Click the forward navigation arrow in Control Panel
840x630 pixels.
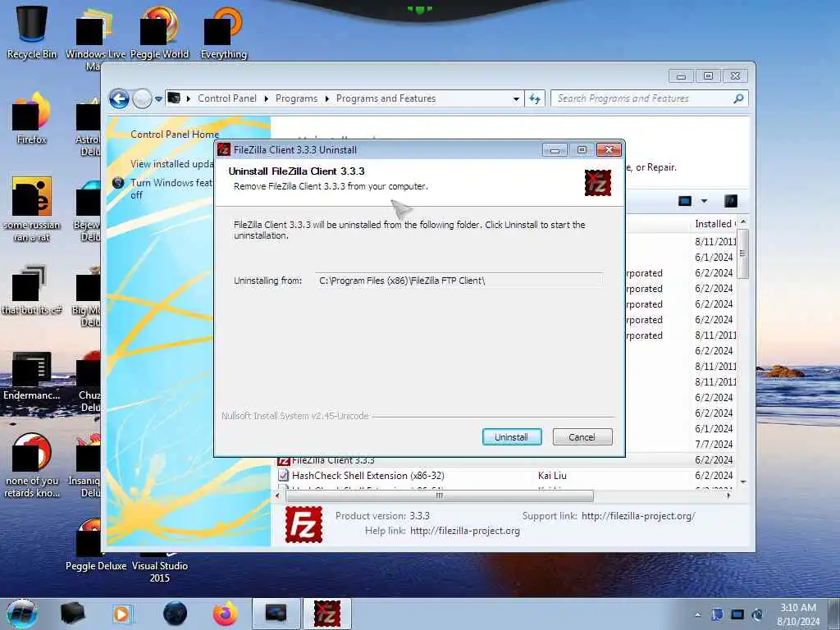pos(142,98)
